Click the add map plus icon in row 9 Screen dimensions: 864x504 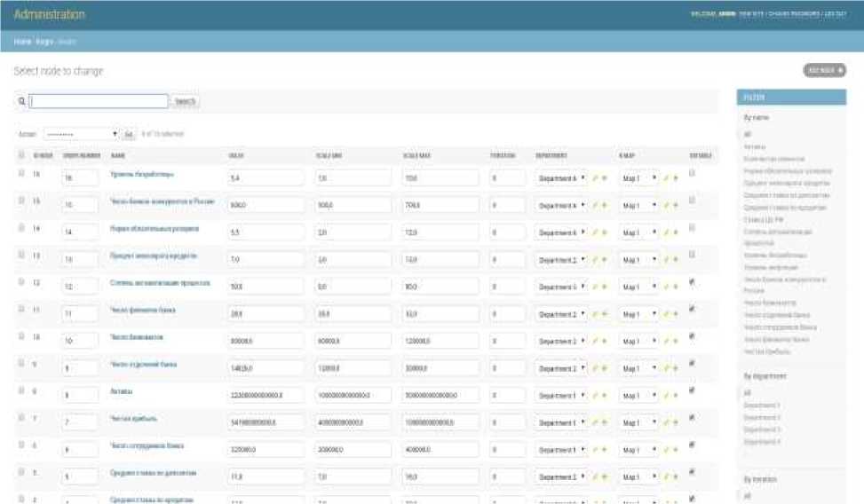click(676, 368)
